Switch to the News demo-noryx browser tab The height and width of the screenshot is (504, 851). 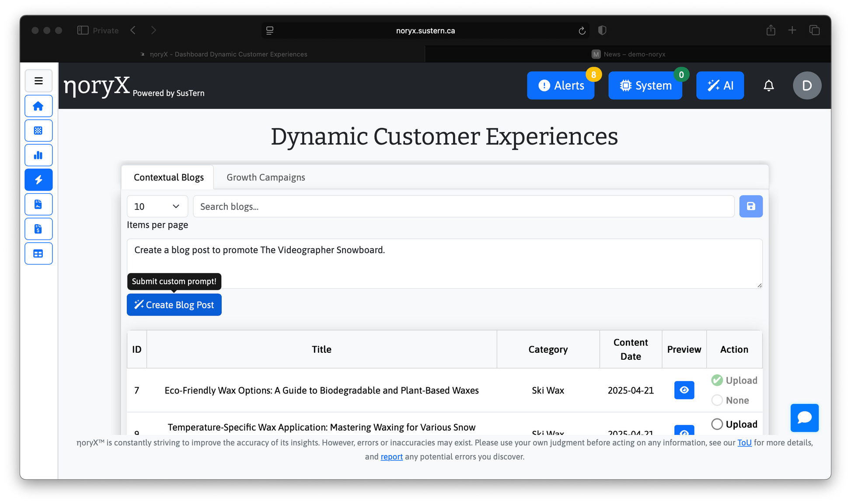point(628,54)
